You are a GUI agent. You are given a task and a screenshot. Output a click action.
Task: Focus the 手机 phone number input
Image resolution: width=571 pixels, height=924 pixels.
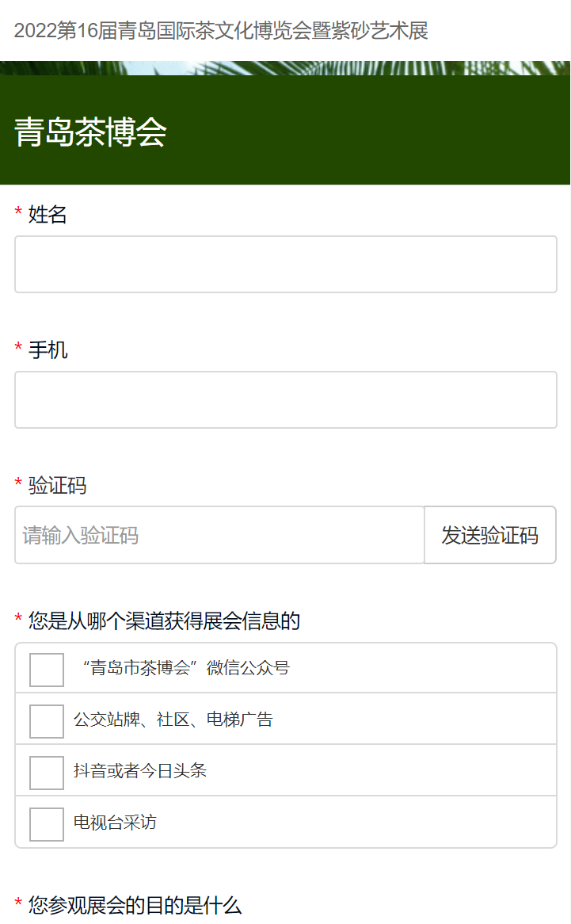pyautogui.click(x=285, y=400)
